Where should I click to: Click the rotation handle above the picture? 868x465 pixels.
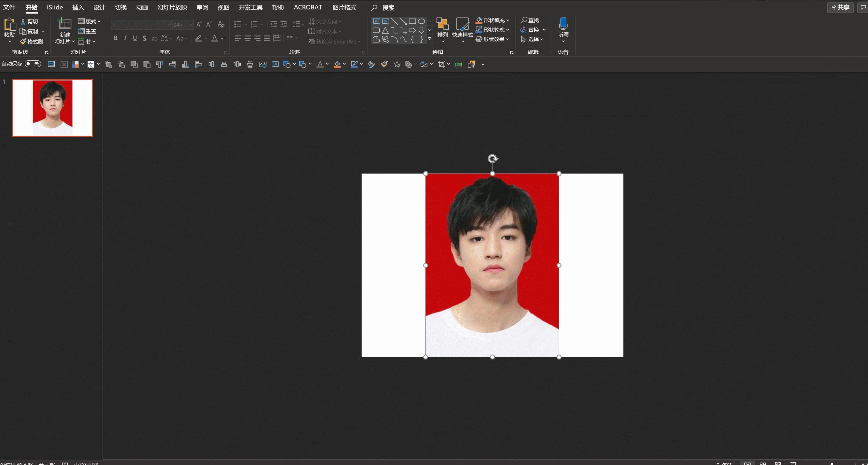(x=493, y=159)
